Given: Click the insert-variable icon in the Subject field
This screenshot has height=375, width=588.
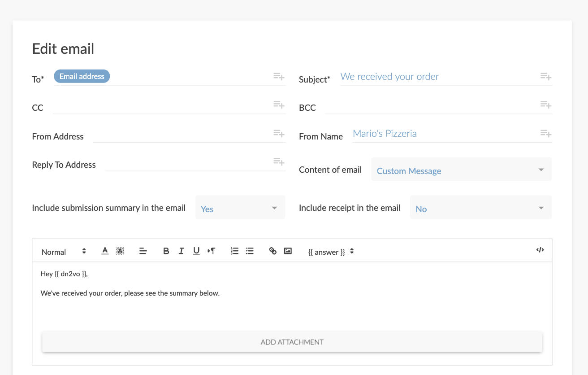Looking at the screenshot, I should [x=545, y=76].
